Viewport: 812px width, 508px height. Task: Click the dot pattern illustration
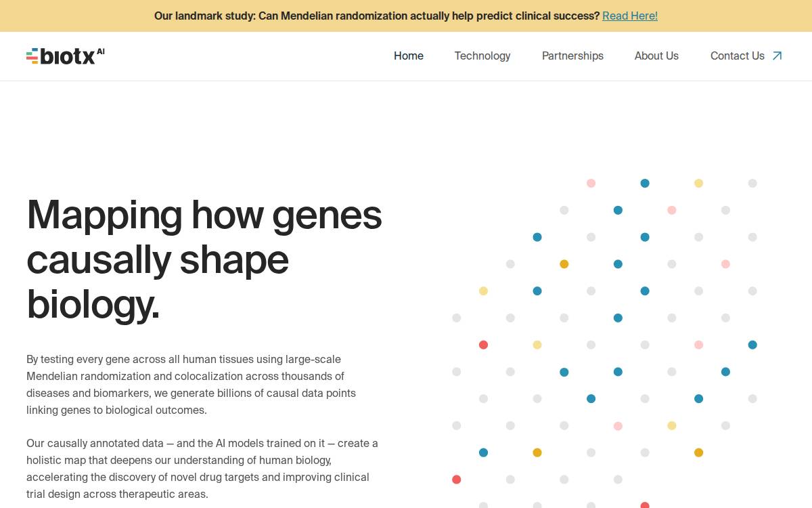tap(604, 343)
